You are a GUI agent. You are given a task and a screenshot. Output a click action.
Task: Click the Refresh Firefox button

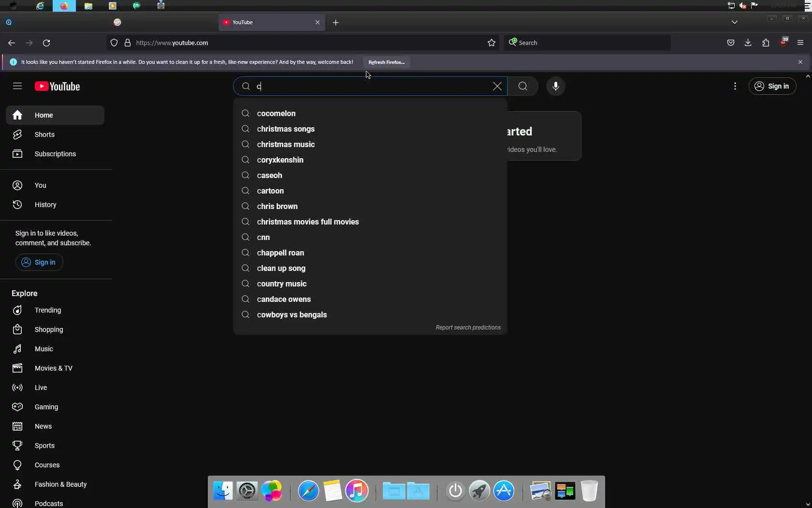[x=386, y=62]
